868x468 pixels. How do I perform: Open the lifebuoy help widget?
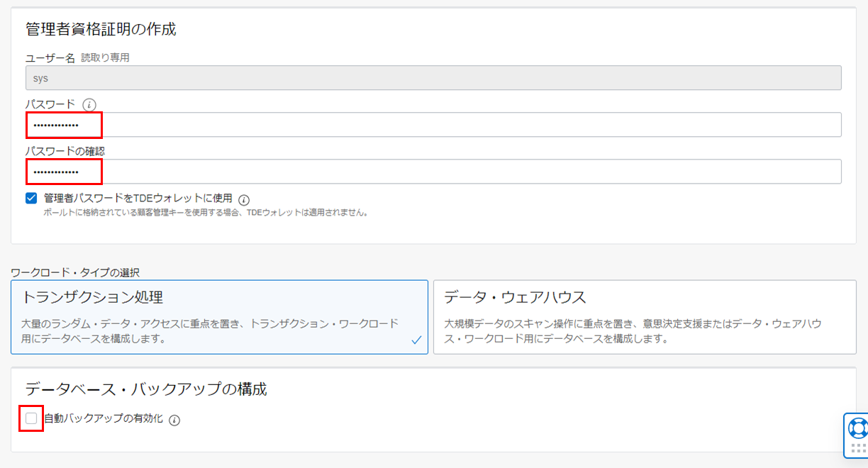click(858, 428)
